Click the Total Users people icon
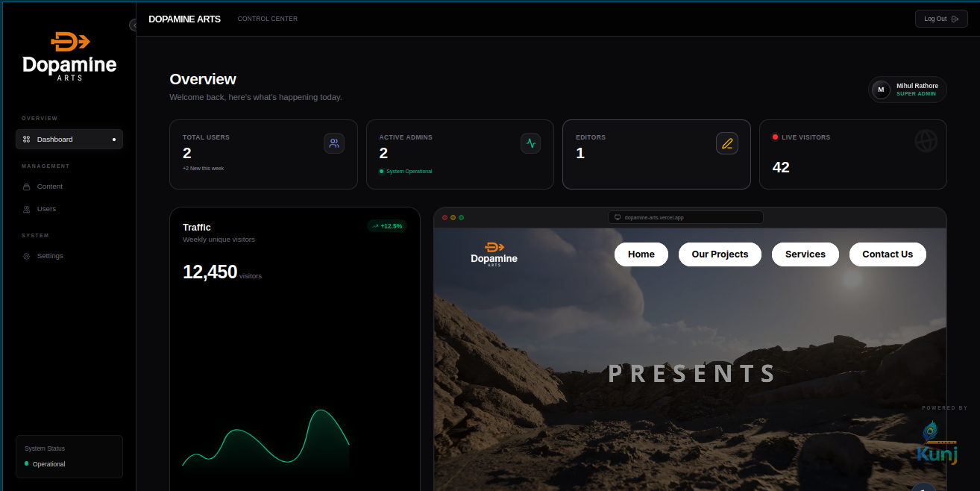This screenshot has width=980, height=491. 333,143
